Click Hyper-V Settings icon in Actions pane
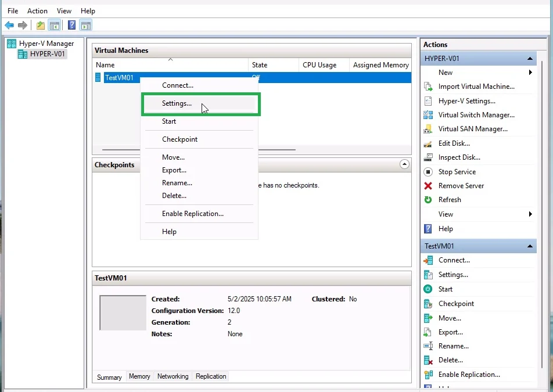Screen dimensions: 553x392 (428, 101)
